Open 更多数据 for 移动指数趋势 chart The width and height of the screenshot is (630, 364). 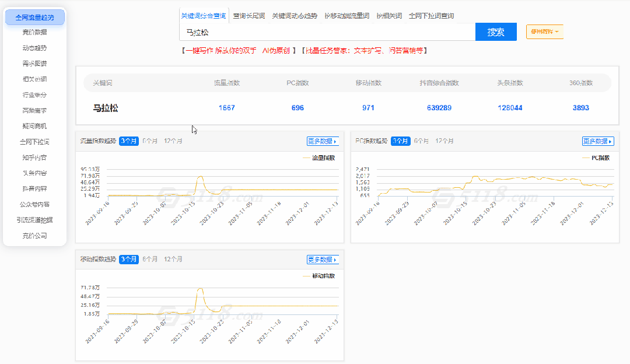click(323, 260)
